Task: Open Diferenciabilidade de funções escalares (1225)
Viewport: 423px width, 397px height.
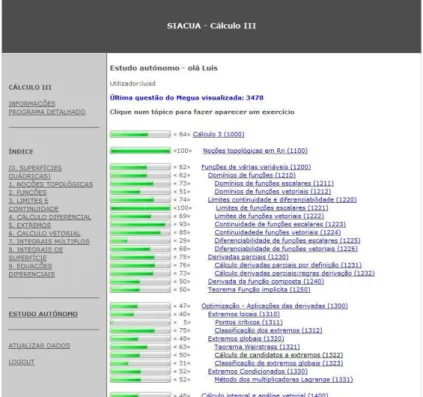Action: (287, 241)
